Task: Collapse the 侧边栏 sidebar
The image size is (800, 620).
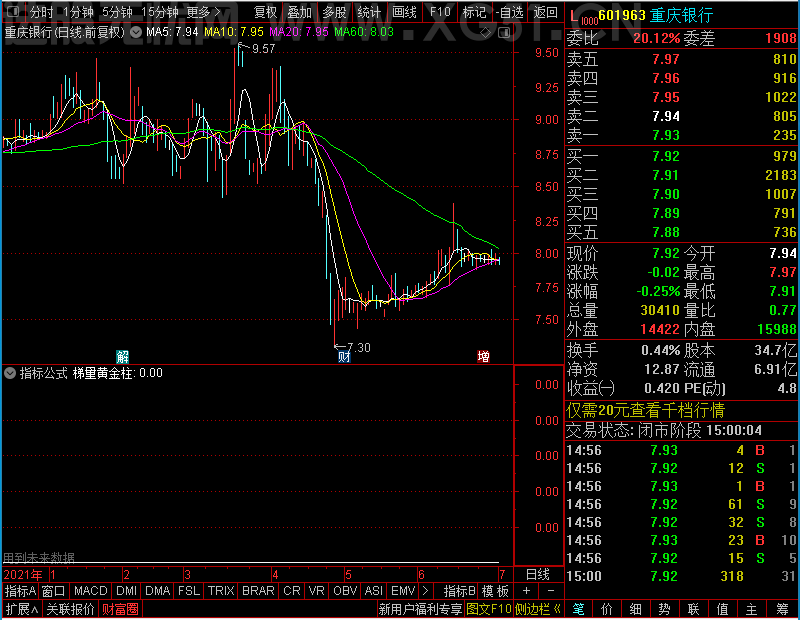Action: click(x=538, y=609)
